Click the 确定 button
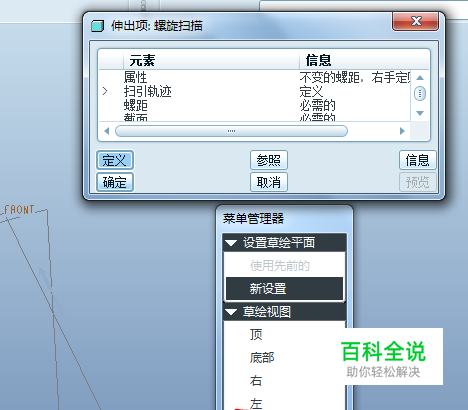This screenshot has width=468, height=410. click(115, 182)
